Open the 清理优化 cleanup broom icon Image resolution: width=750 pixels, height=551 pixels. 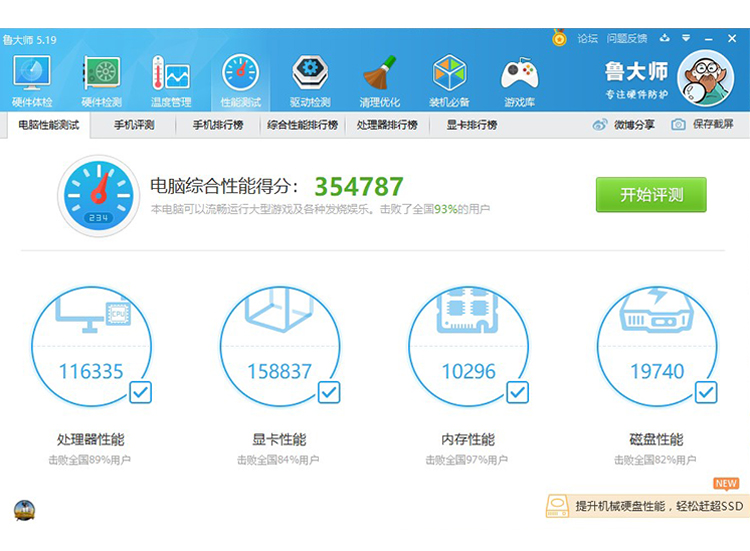(380, 81)
